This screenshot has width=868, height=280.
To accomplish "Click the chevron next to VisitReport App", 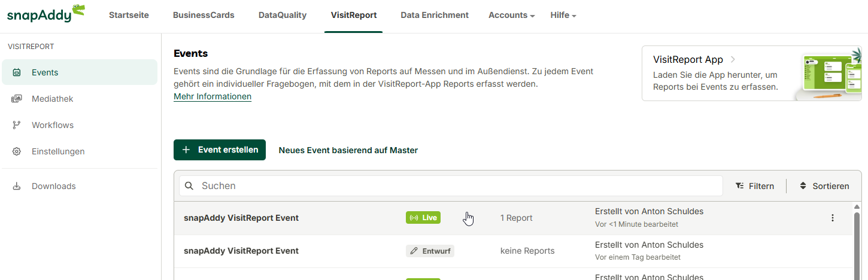I will (733, 59).
